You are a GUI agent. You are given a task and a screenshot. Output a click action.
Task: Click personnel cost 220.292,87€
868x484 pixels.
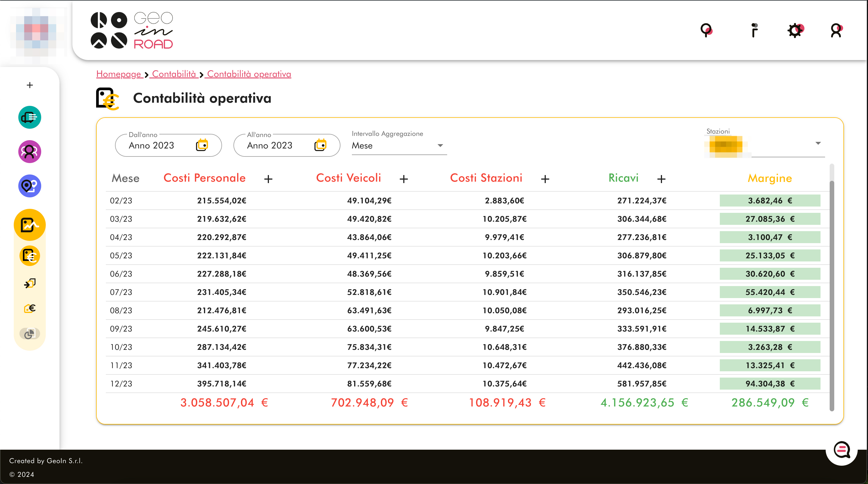coord(222,237)
